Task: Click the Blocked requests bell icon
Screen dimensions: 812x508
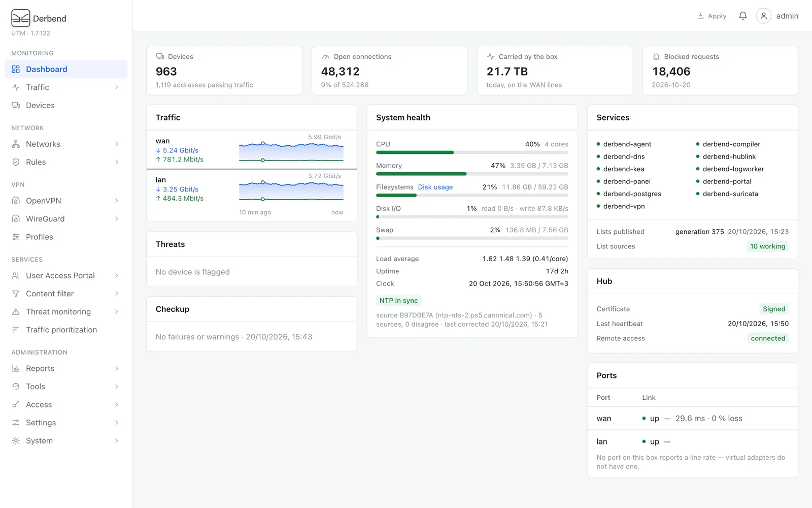Action: pyautogui.click(x=656, y=57)
